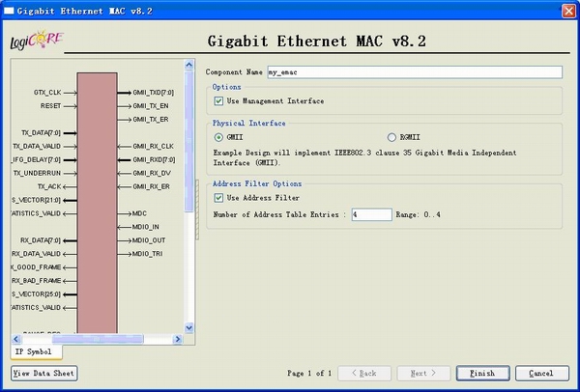
Task: Click the RESET port on the symbol
Action: tap(50, 105)
